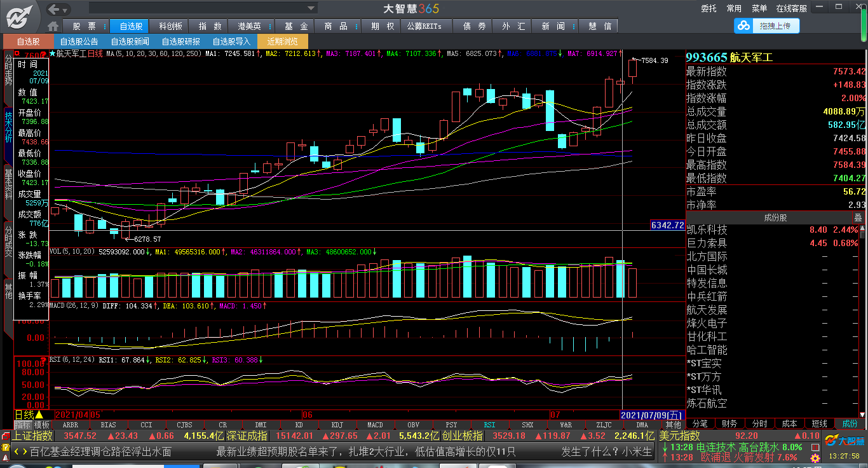Click the 大智慧 logo near the clock
The height and width of the screenshot is (468, 868).
point(844,440)
